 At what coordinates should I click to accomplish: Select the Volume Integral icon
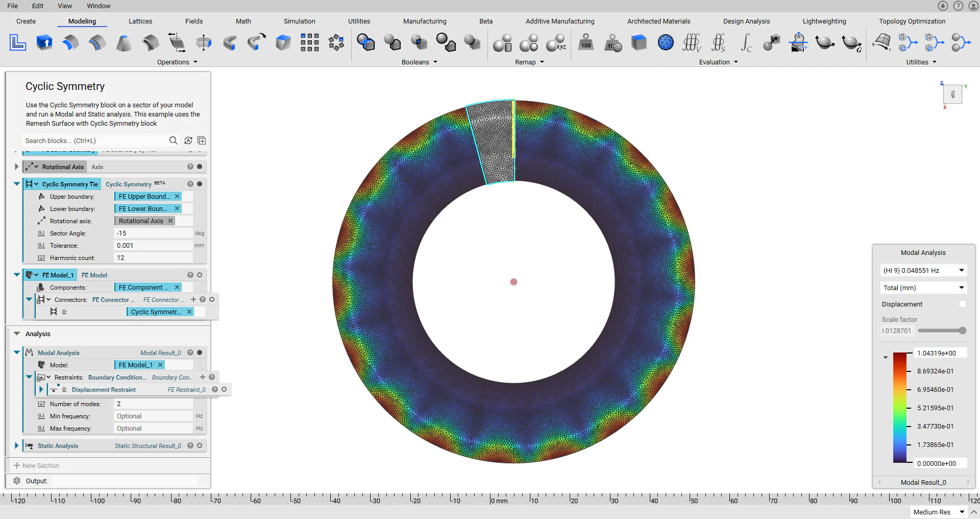(x=692, y=42)
